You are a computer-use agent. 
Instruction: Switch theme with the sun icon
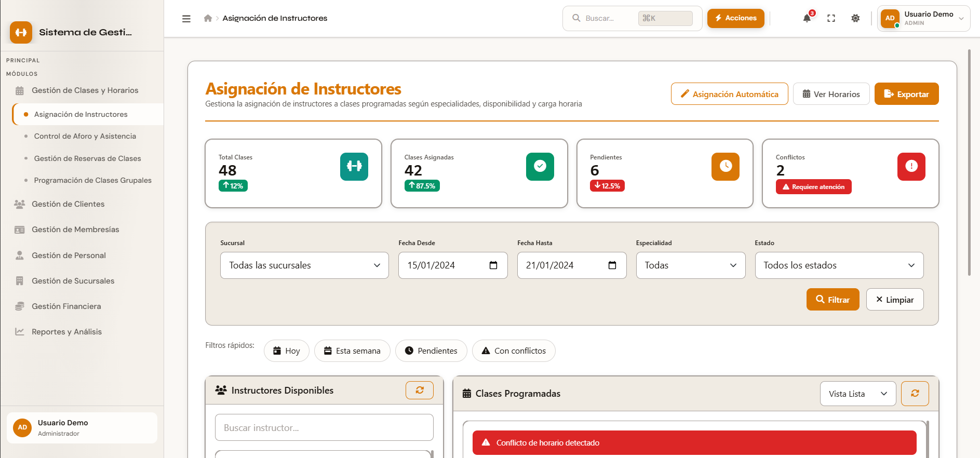[x=855, y=18]
